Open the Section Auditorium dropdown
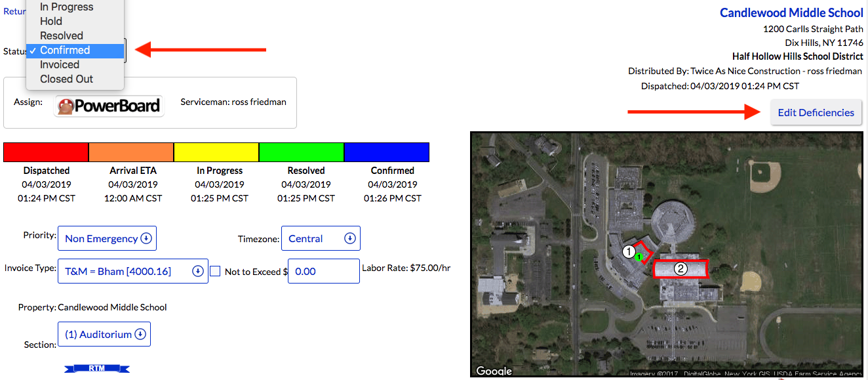This screenshot has height=380, width=868. coord(104,334)
